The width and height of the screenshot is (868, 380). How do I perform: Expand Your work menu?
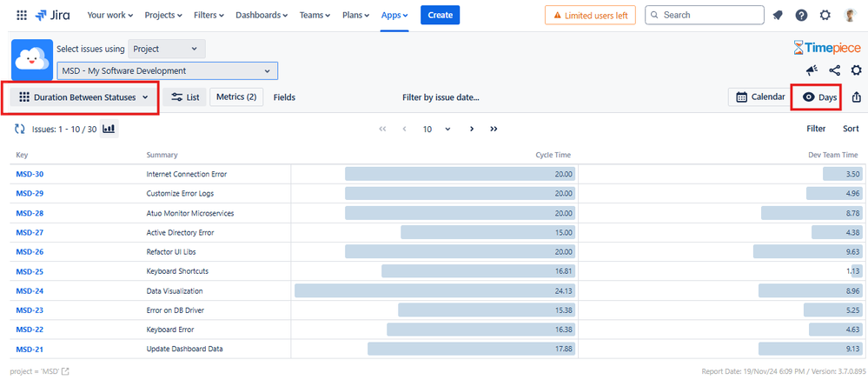click(x=110, y=16)
